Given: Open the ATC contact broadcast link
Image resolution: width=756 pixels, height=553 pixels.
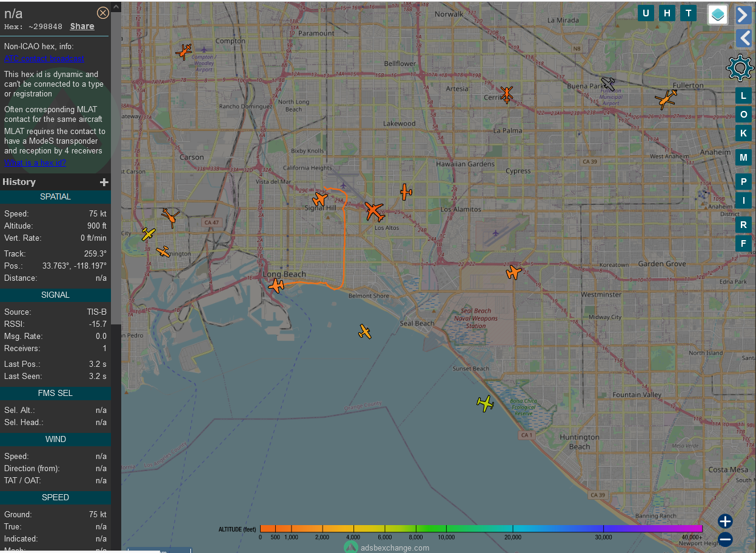Looking at the screenshot, I should (x=44, y=59).
